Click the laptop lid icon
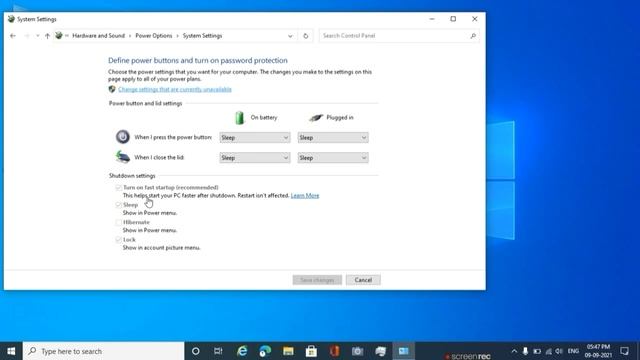 click(x=122, y=157)
